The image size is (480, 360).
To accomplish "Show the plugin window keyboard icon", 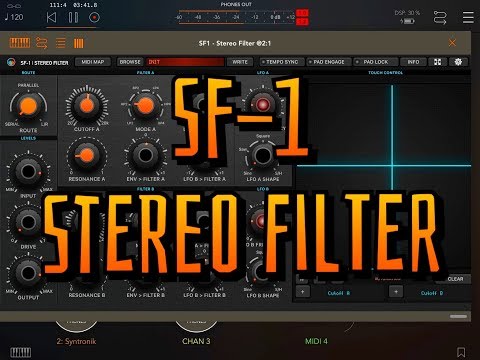I will coord(20,43).
